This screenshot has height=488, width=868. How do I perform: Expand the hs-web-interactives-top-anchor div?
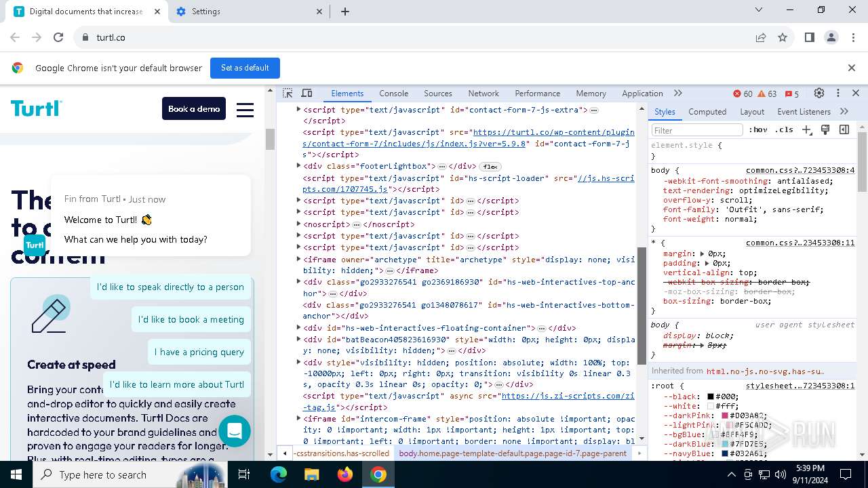[298, 282]
